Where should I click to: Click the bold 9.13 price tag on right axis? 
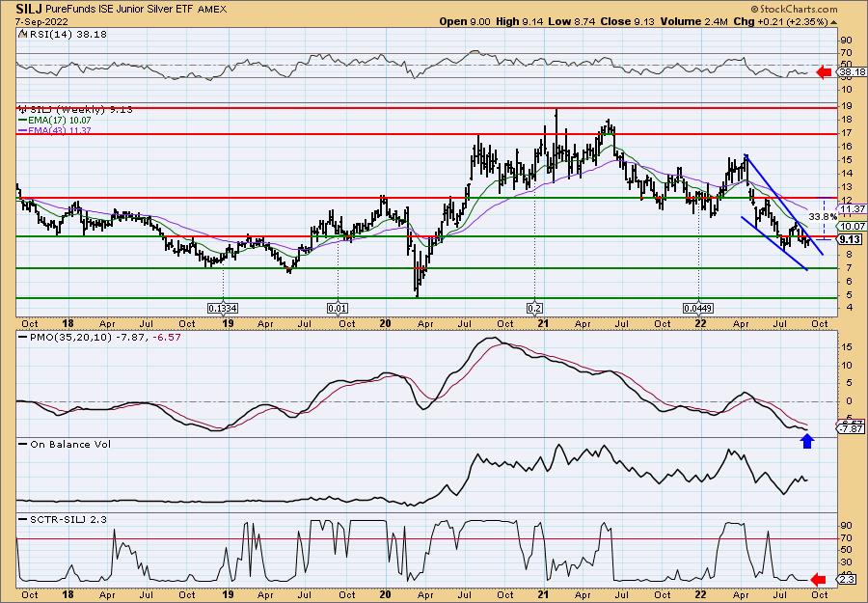pos(850,239)
